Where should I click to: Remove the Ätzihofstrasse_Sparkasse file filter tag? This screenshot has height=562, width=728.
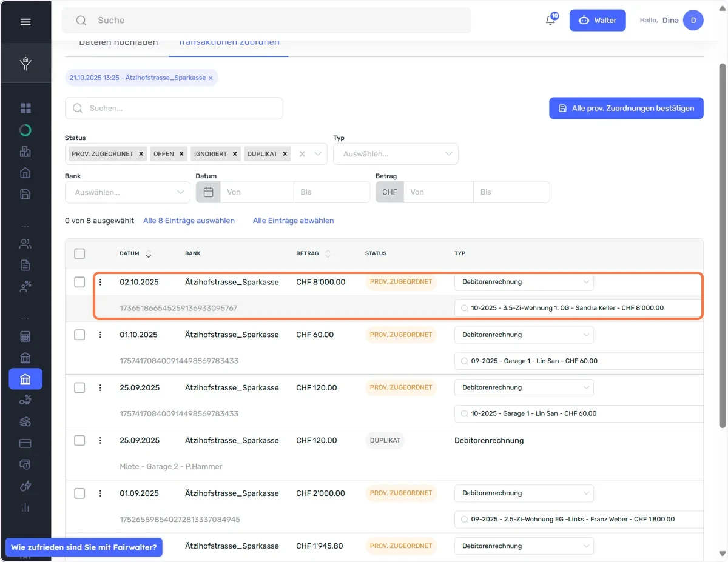211,78
